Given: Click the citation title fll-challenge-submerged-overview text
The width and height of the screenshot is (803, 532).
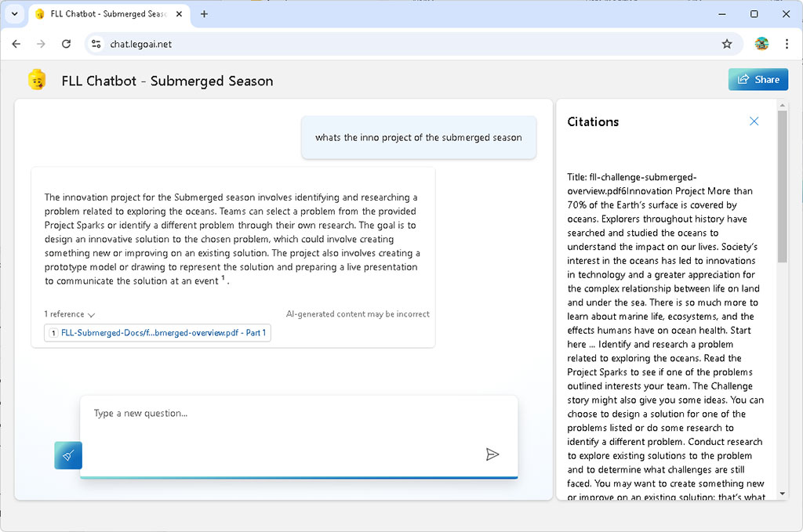Looking at the screenshot, I should 631,184.
